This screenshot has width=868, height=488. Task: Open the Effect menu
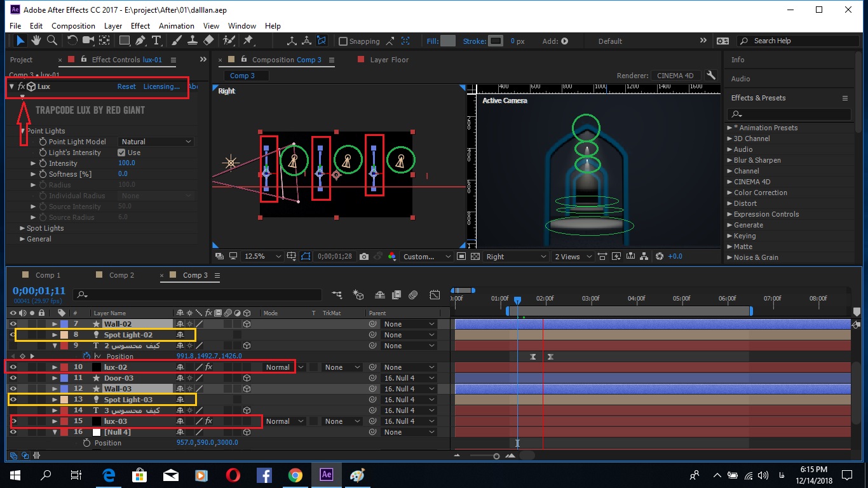tap(140, 26)
